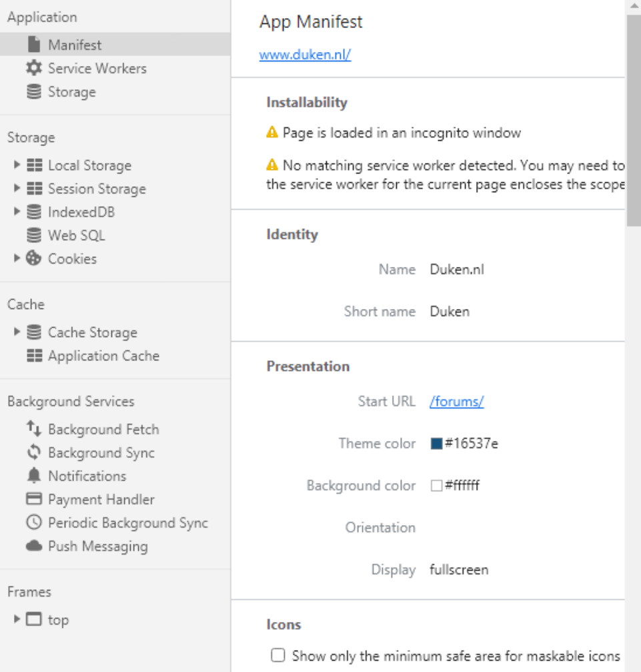Screen dimensions: 641x672
Task: Click the incognito window warning icon
Action: tap(272, 132)
